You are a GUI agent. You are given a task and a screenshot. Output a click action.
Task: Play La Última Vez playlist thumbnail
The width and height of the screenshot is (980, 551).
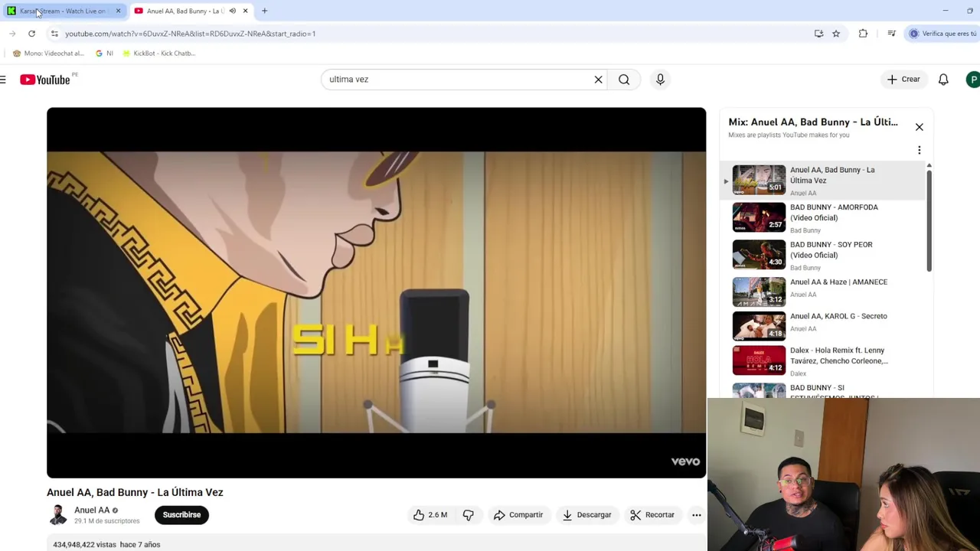click(759, 180)
